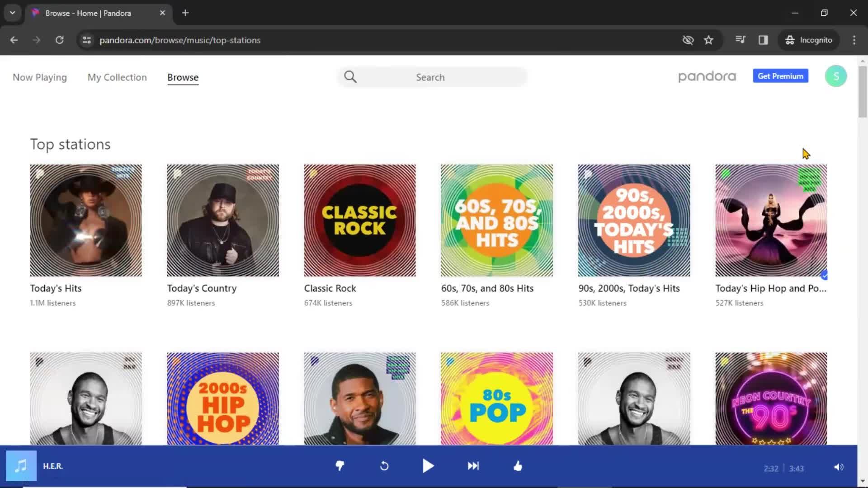Click the 60s, 70s, and 80s Hits title
868x488 pixels.
487,288
